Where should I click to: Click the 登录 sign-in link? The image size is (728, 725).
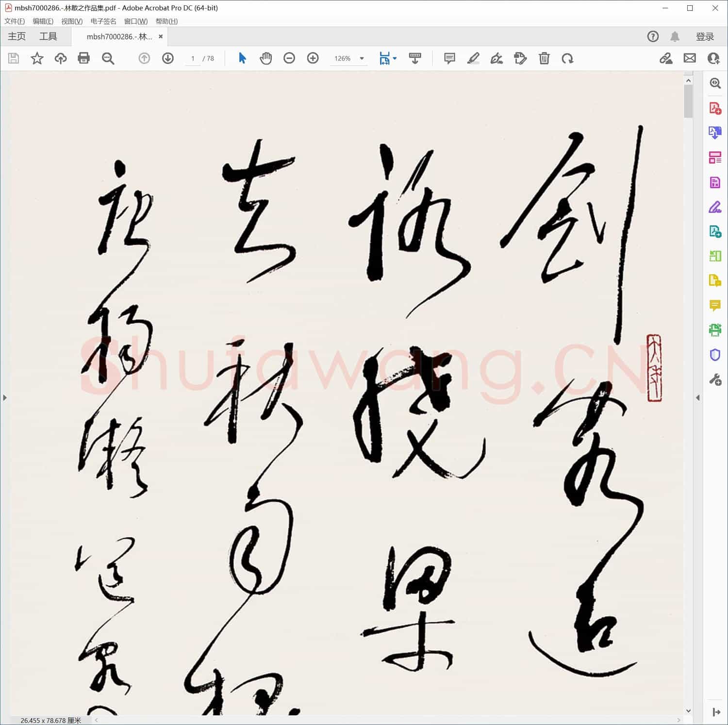[705, 36]
